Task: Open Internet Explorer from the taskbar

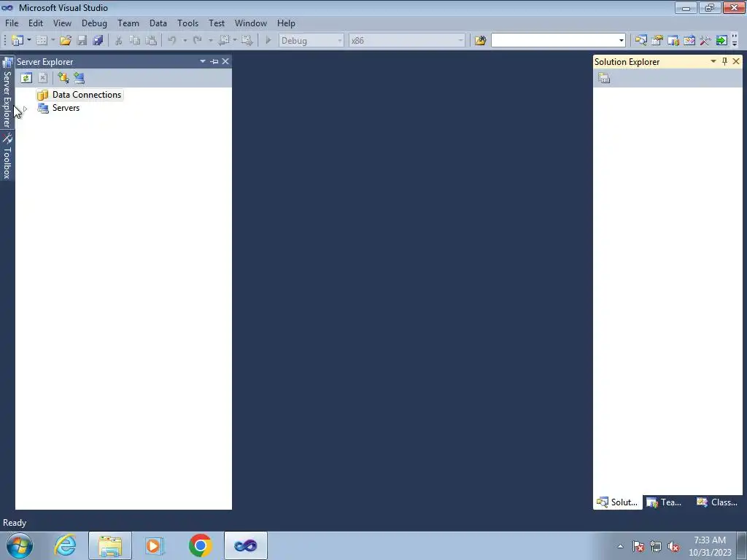Action: click(x=65, y=545)
